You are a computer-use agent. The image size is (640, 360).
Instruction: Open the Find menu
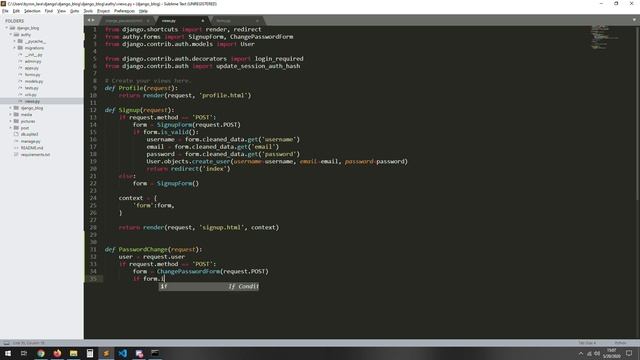[x=49, y=11]
